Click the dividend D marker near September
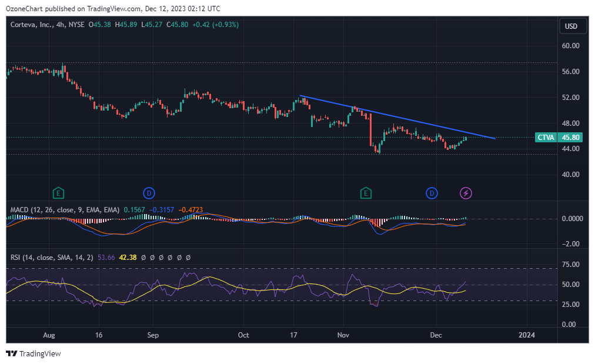The height and width of the screenshot is (364, 595). click(149, 193)
